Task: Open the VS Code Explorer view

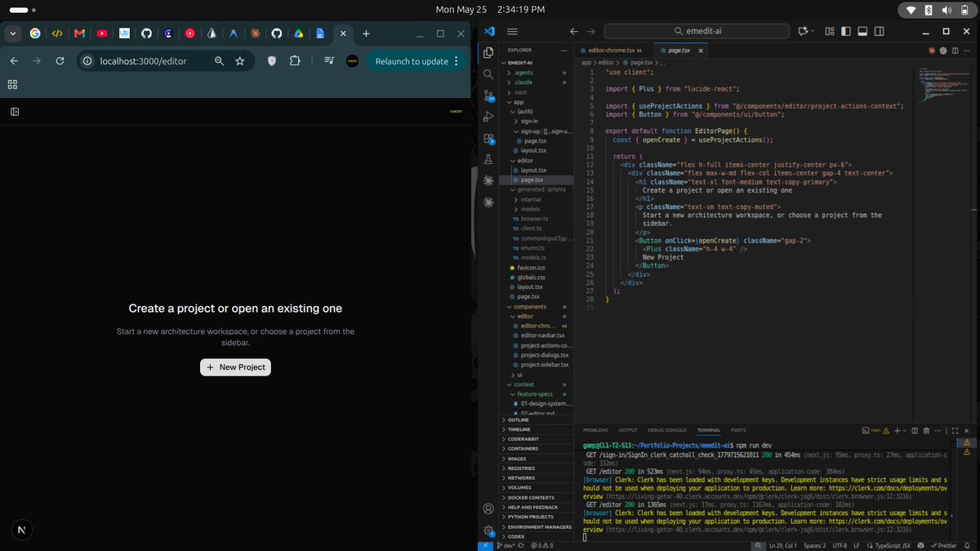Action: click(488, 52)
